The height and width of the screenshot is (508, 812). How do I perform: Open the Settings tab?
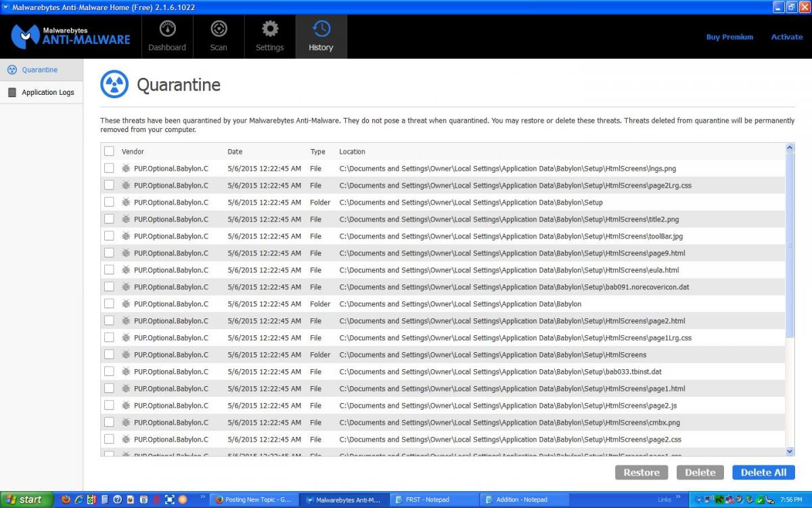click(x=270, y=37)
